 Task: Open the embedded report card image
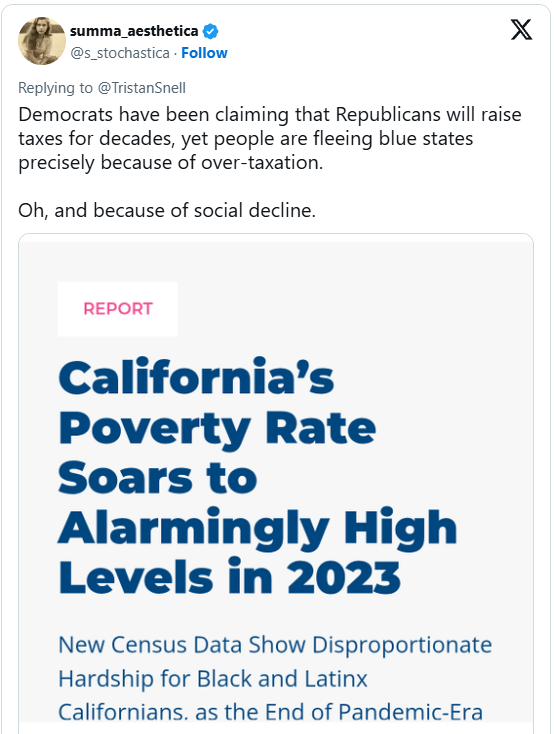276,484
